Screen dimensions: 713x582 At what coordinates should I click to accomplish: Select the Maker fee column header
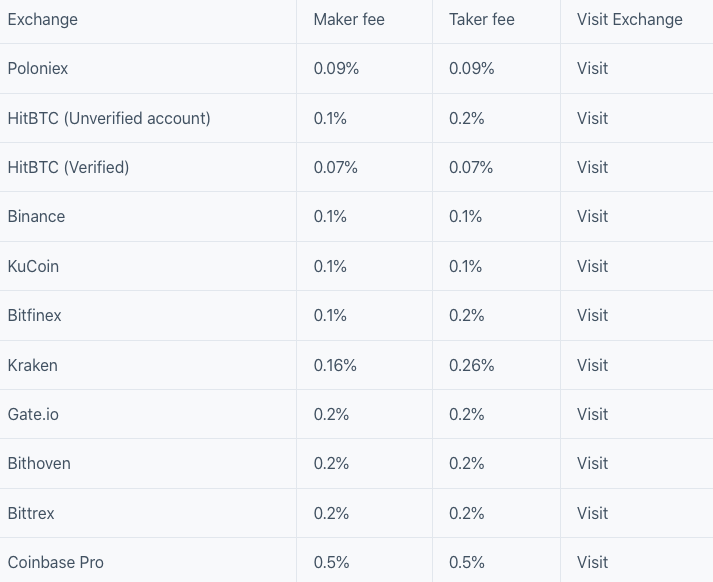(348, 20)
